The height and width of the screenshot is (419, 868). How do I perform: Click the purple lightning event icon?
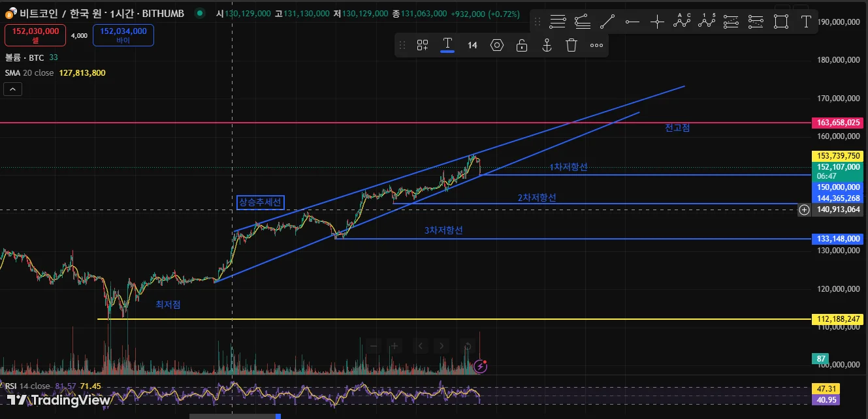[x=481, y=366]
